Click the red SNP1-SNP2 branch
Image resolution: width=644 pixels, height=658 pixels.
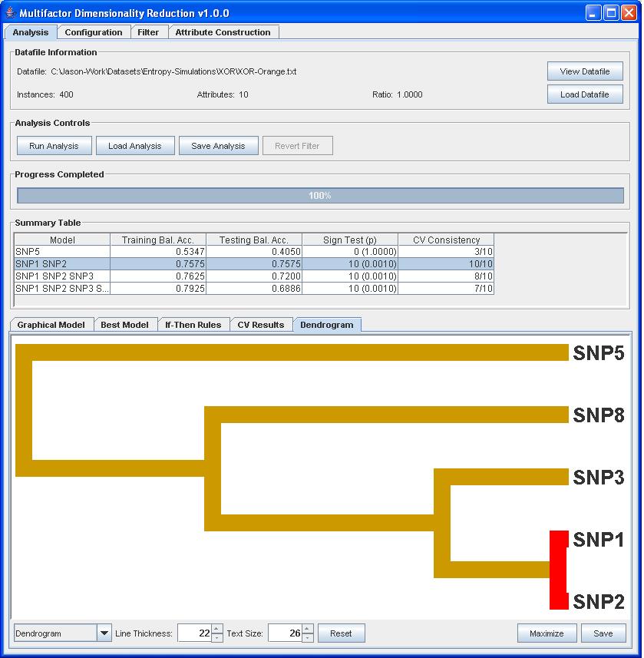coord(559,570)
